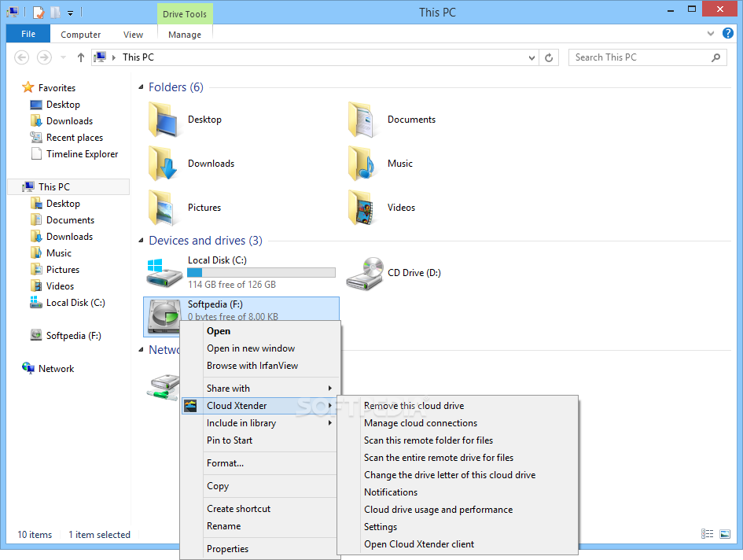The image size is (743, 560).
Task: Choose Format... from context menu
Action: tap(260, 463)
